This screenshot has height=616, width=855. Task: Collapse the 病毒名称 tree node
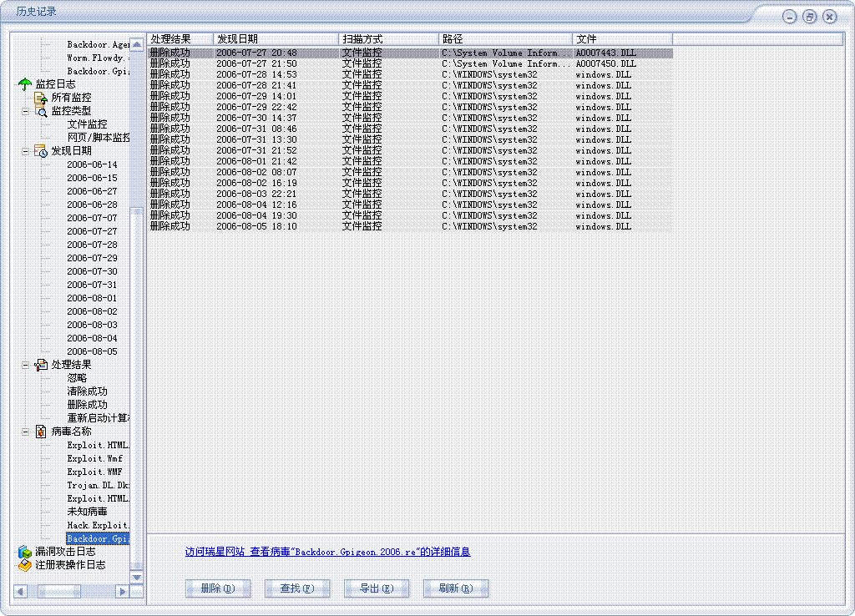(x=25, y=432)
